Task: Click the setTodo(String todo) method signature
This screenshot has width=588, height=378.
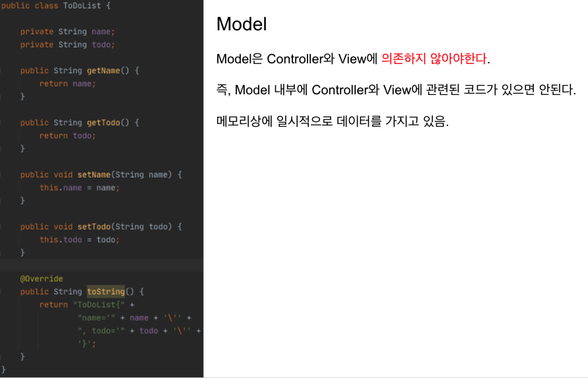Action: click(101, 227)
